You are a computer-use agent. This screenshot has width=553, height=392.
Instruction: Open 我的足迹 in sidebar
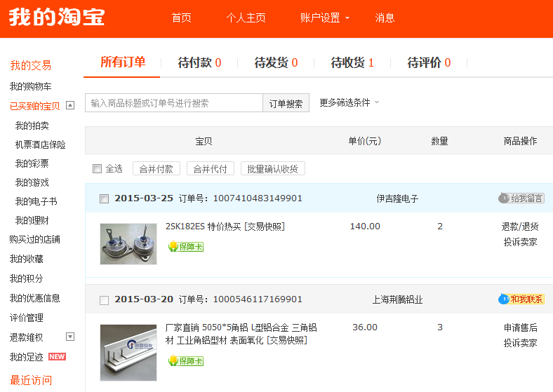[x=27, y=357]
